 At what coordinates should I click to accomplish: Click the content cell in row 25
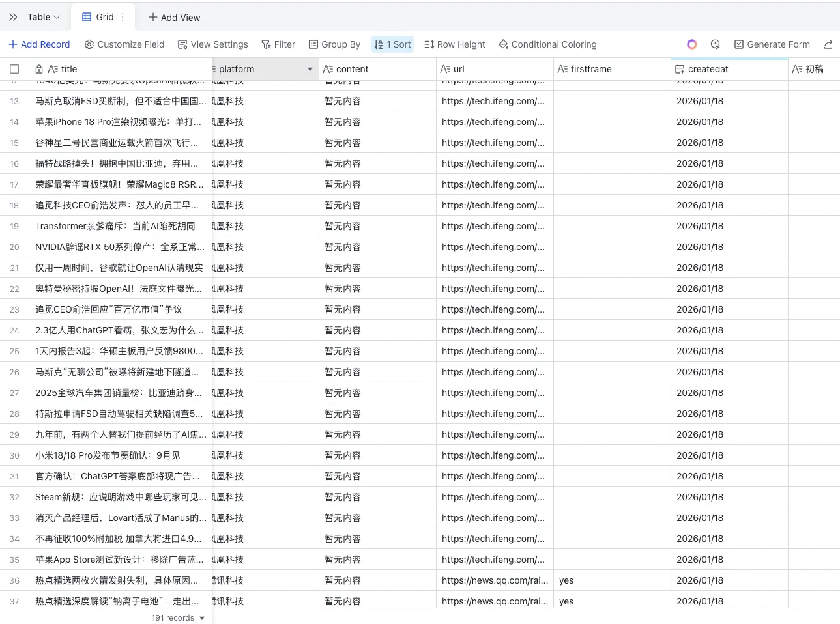click(378, 351)
